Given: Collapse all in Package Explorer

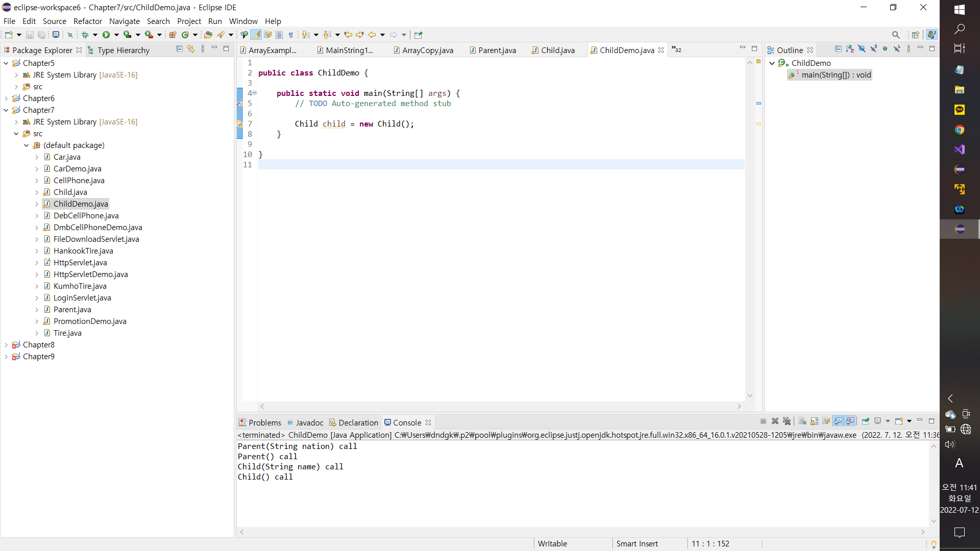Looking at the screenshot, I should (x=179, y=49).
